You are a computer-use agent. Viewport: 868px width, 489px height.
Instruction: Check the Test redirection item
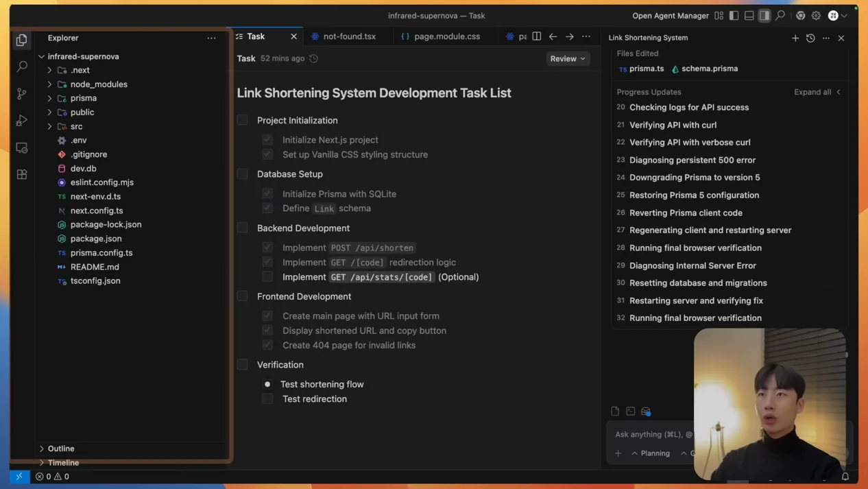tap(267, 398)
